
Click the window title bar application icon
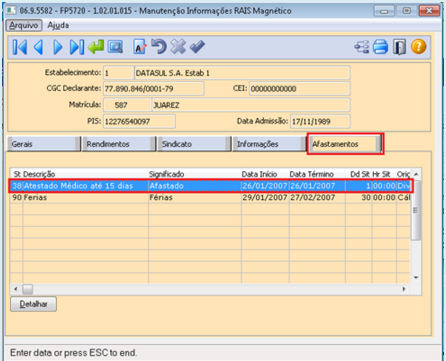(11, 10)
